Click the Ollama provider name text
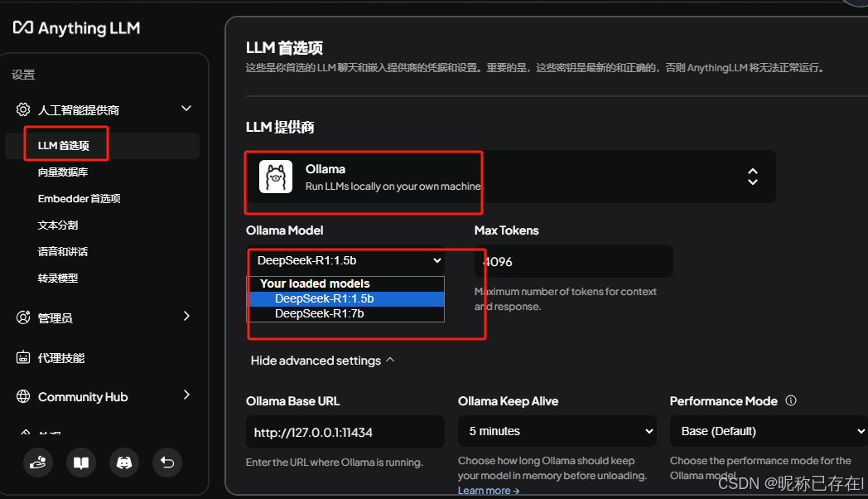 (x=325, y=169)
